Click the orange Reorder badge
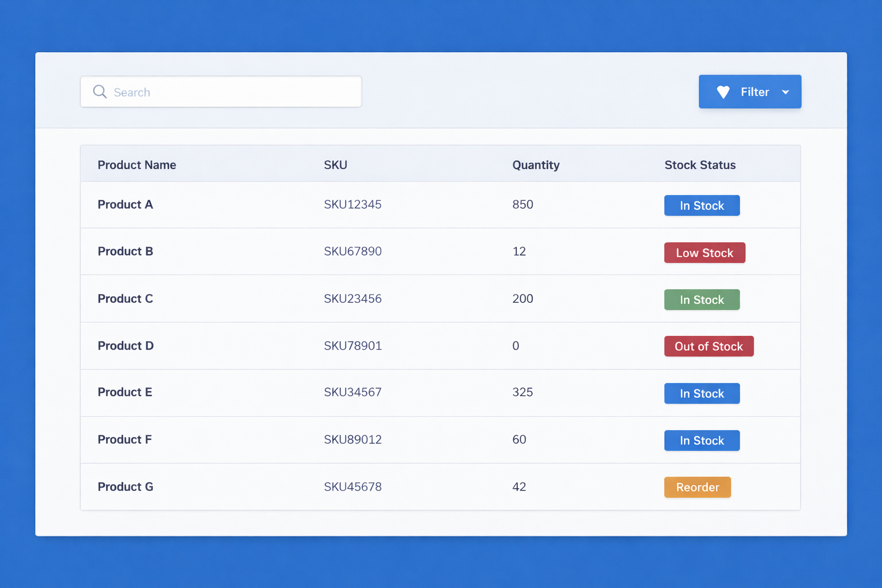 (x=697, y=487)
